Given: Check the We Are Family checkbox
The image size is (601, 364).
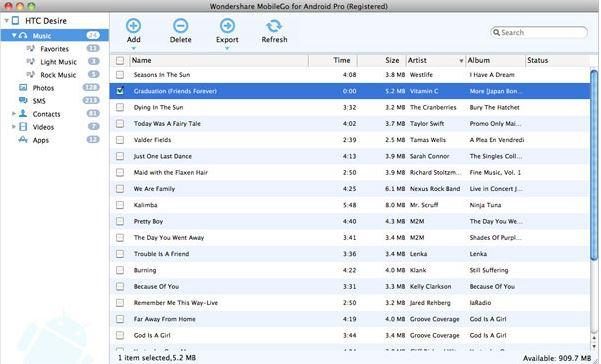Looking at the screenshot, I should [x=120, y=189].
